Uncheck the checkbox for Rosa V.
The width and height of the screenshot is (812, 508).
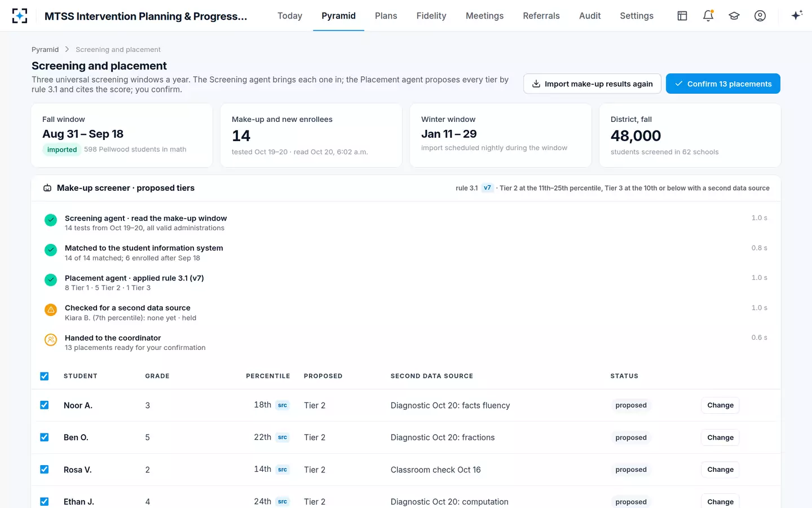point(45,470)
